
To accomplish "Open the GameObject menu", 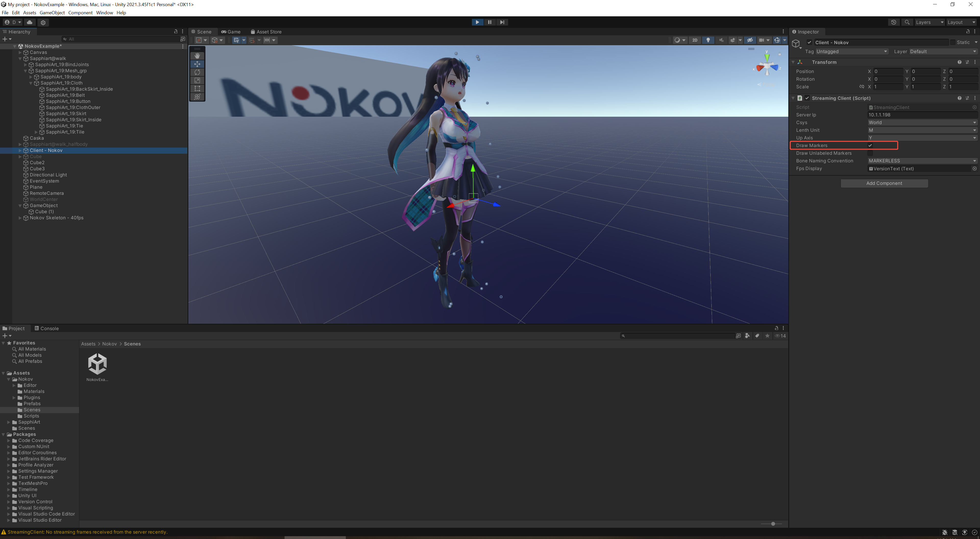I will [x=52, y=13].
